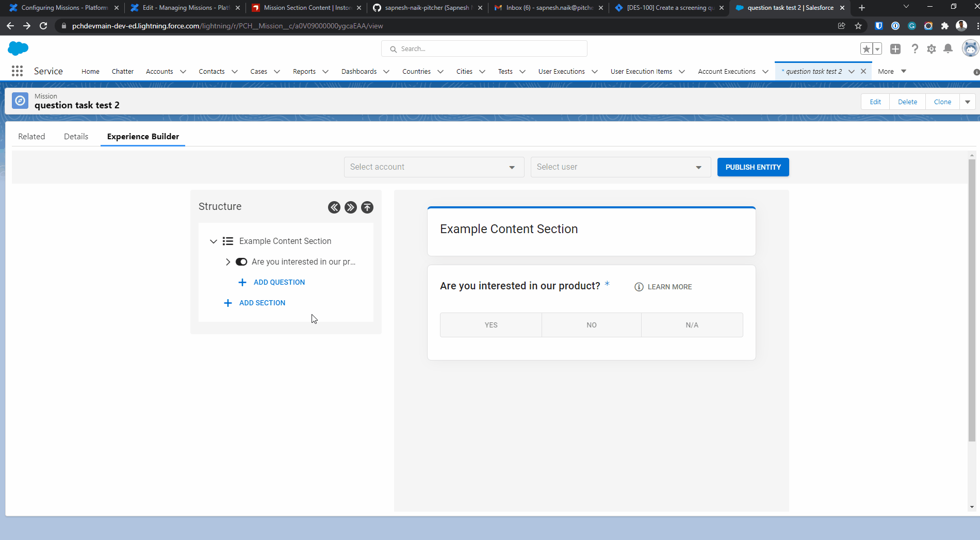Viewport: 980px width, 540px height.
Task: Open the App Launcher grid icon
Action: coord(17,71)
